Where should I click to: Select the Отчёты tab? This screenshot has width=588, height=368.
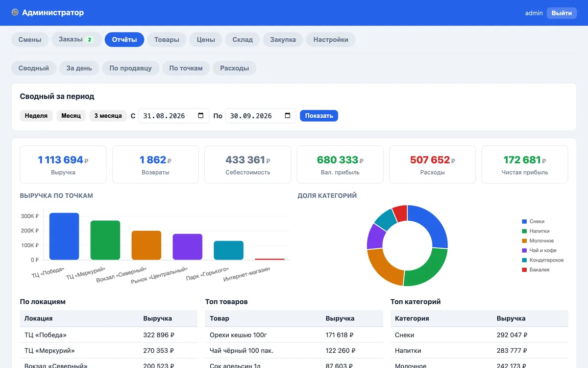click(124, 40)
